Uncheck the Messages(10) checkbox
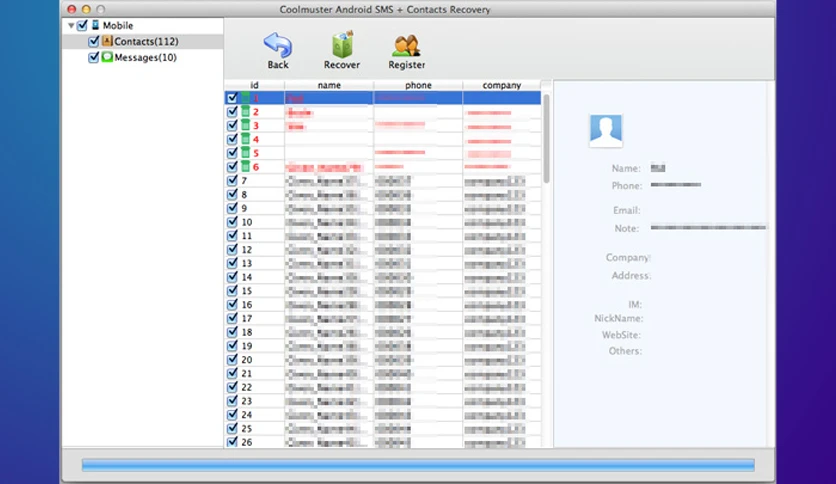Viewport: 836px width, 484px height. [x=94, y=57]
